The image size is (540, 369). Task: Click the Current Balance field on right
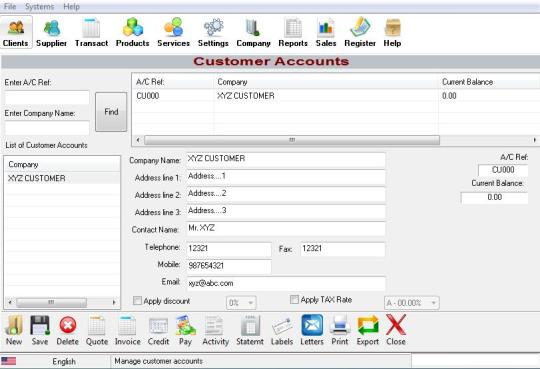(x=494, y=197)
